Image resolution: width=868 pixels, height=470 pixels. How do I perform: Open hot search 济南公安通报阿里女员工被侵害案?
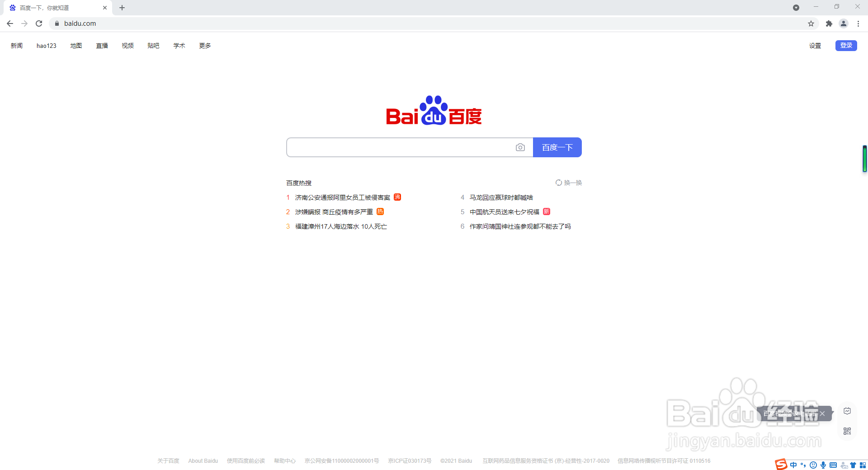tap(343, 197)
